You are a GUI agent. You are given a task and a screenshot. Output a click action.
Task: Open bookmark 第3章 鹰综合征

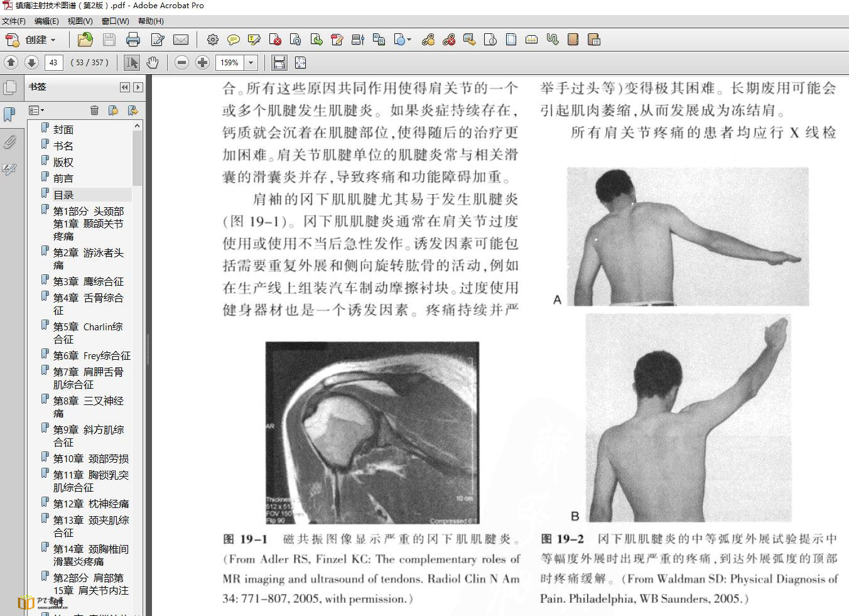click(x=88, y=281)
